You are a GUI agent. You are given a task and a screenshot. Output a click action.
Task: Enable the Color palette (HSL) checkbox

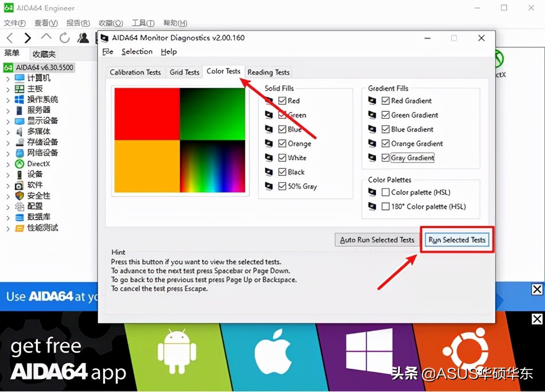386,193
